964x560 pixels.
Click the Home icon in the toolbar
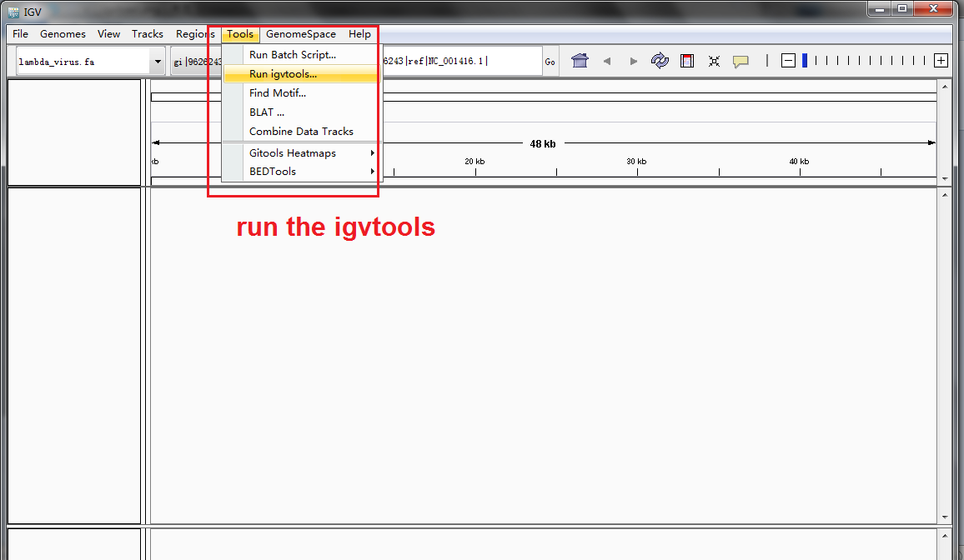pos(580,61)
